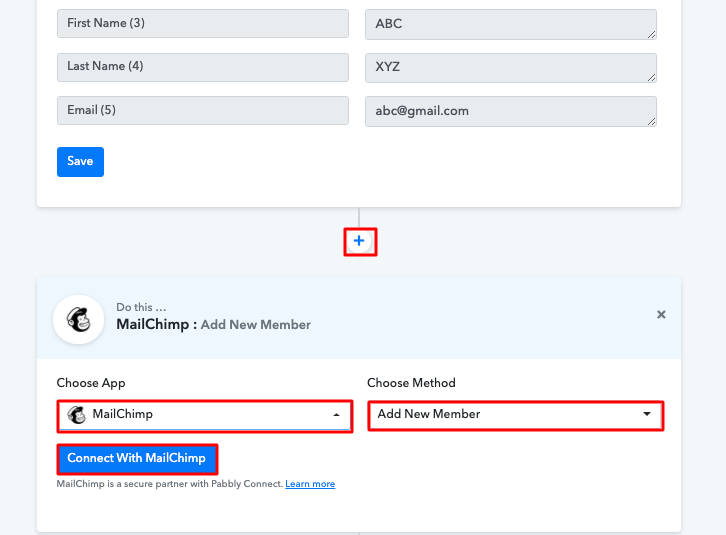Open the Add New Member method dropdown
This screenshot has height=535, width=726.
[516, 415]
